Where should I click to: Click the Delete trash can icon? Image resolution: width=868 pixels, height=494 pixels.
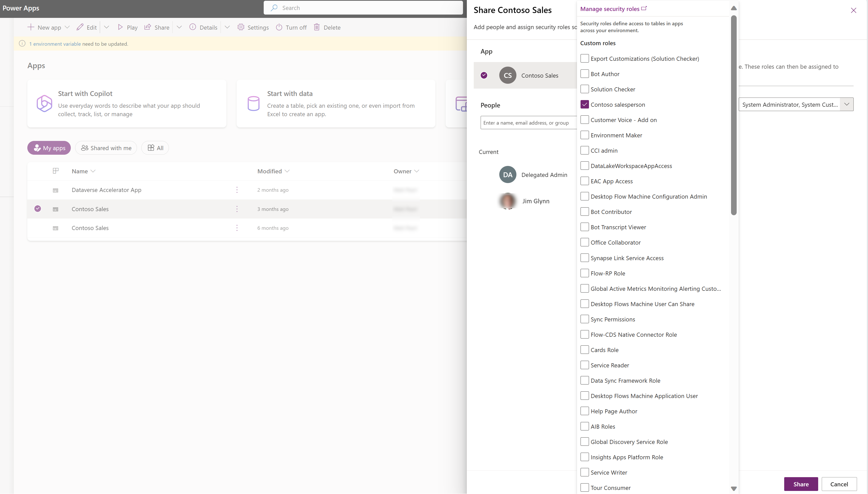(x=317, y=27)
